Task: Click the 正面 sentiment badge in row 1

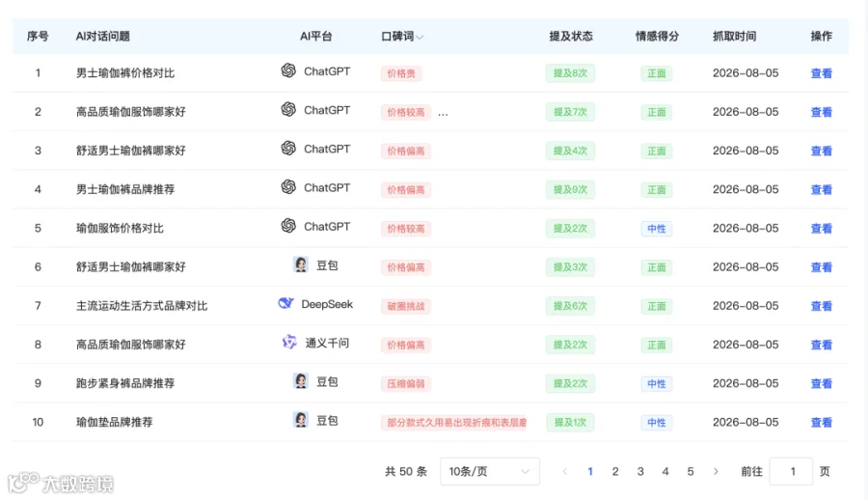Action: tap(657, 73)
